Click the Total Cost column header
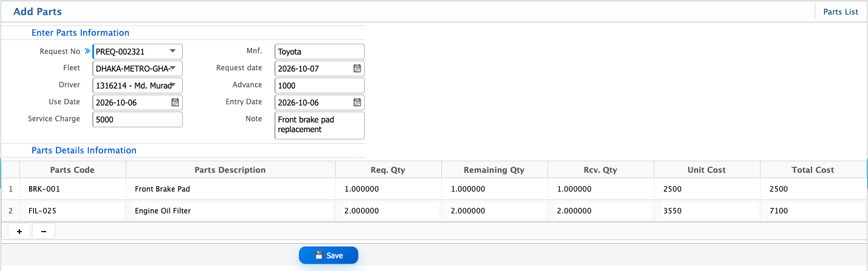The width and height of the screenshot is (868, 271). 813,170
